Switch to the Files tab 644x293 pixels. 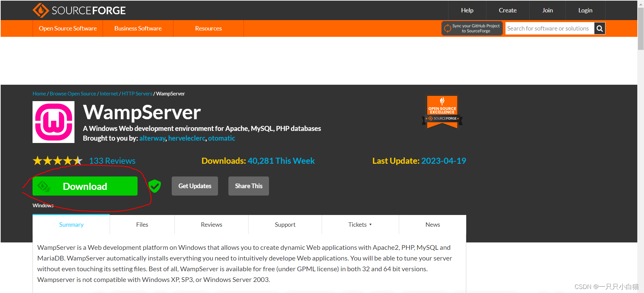(142, 225)
